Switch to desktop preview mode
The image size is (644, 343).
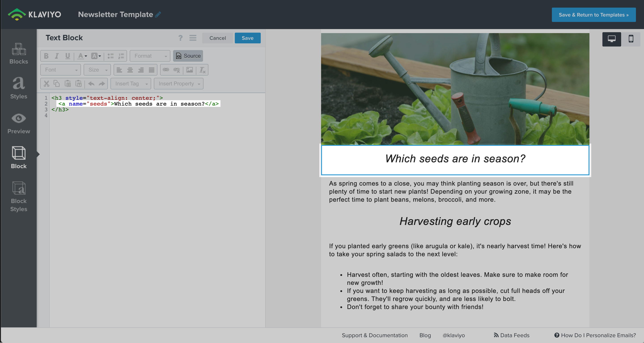[612, 39]
